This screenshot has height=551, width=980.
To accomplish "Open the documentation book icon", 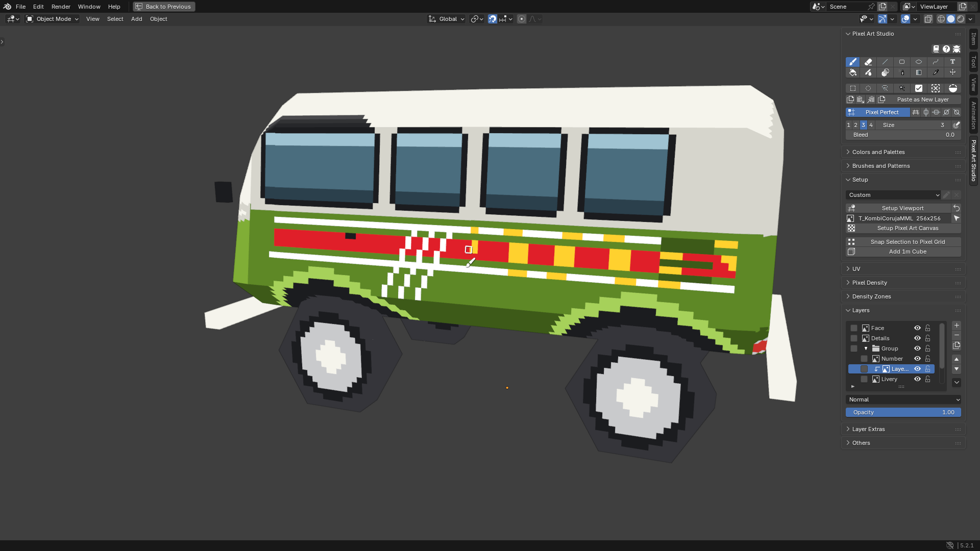I will pos(936,49).
